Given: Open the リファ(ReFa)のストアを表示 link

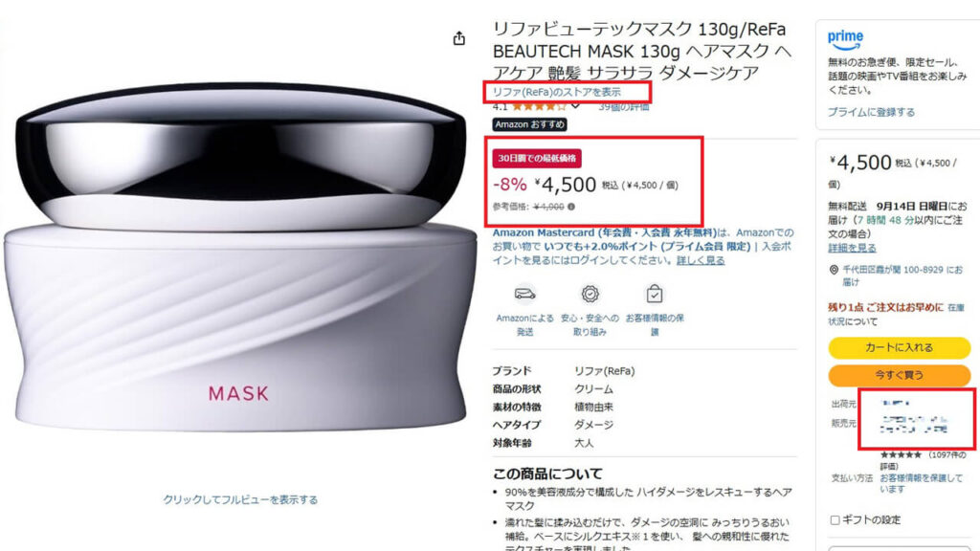Looking at the screenshot, I should [556, 92].
